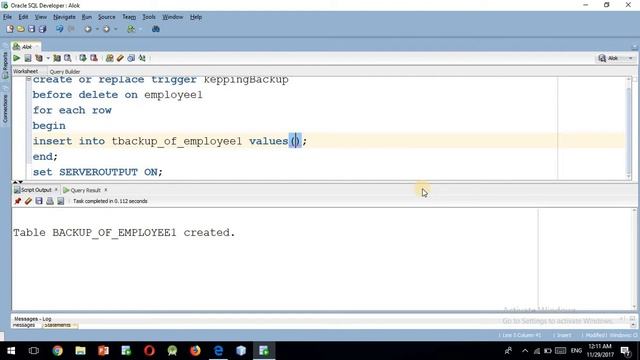Click the editor vertical scrollbar
Image resolution: width=640 pixels, height=360 pixels.
coord(629,129)
